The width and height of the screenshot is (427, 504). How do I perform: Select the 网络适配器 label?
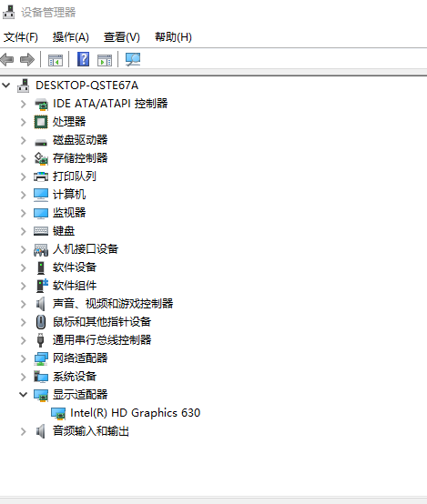click(x=80, y=358)
